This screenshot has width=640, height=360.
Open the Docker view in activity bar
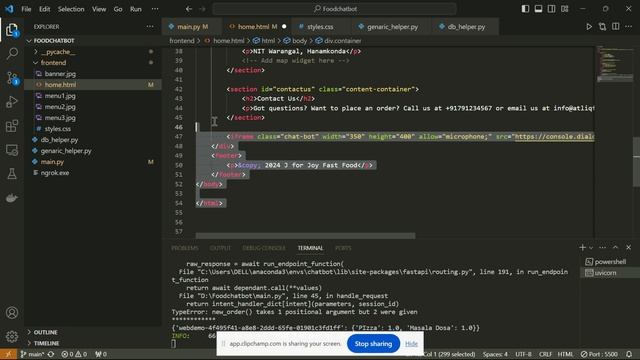coord(12,198)
